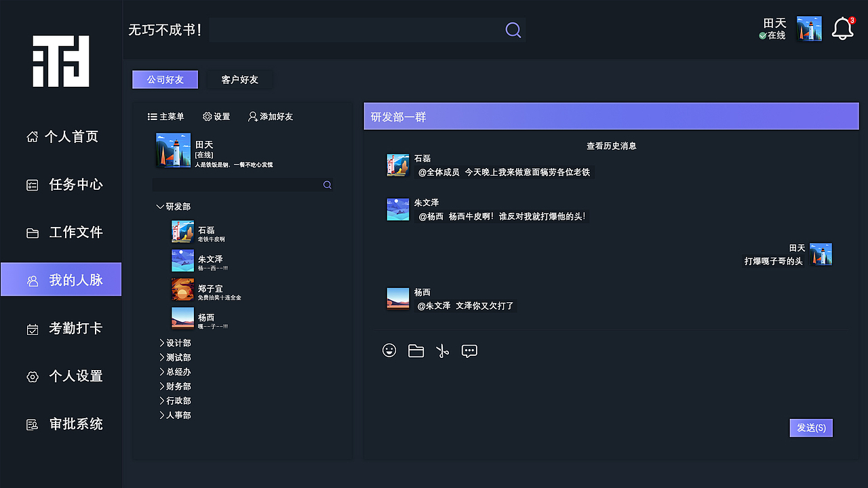
Task: Switch to the 客户好友 tab
Action: tap(239, 79)
